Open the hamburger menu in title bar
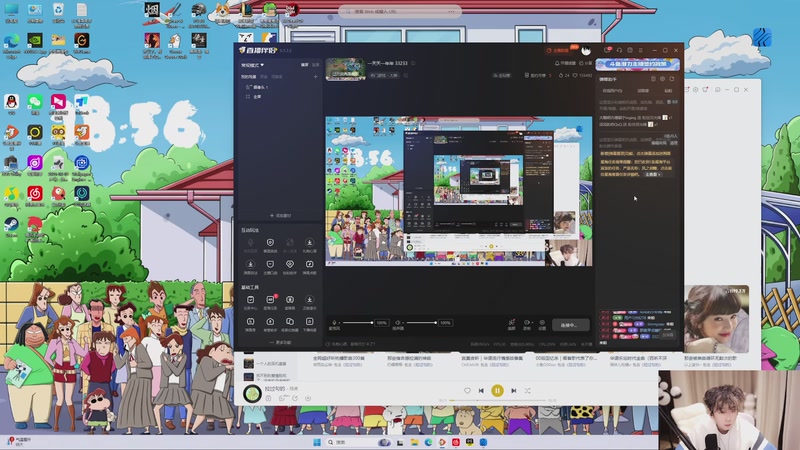800x450 pixels. pyautogui.click(x=640, y=50)
